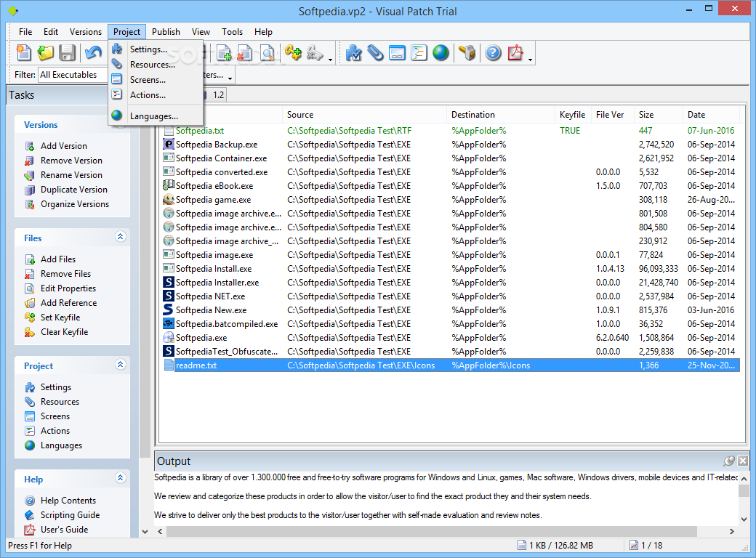The height and width of the screenshot is (558, 756).
Task: Click the Actions script toolbar icon
Action: (x=419, y=53)
